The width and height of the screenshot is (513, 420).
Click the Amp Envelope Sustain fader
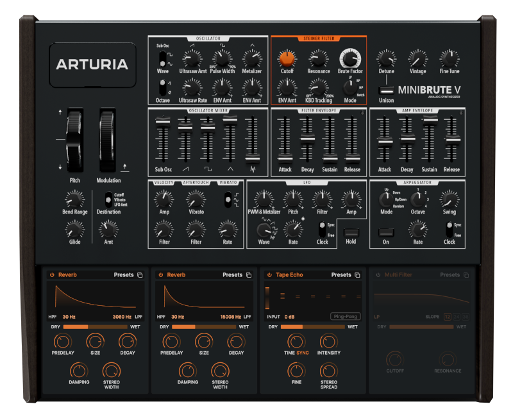tap(429, 120)
